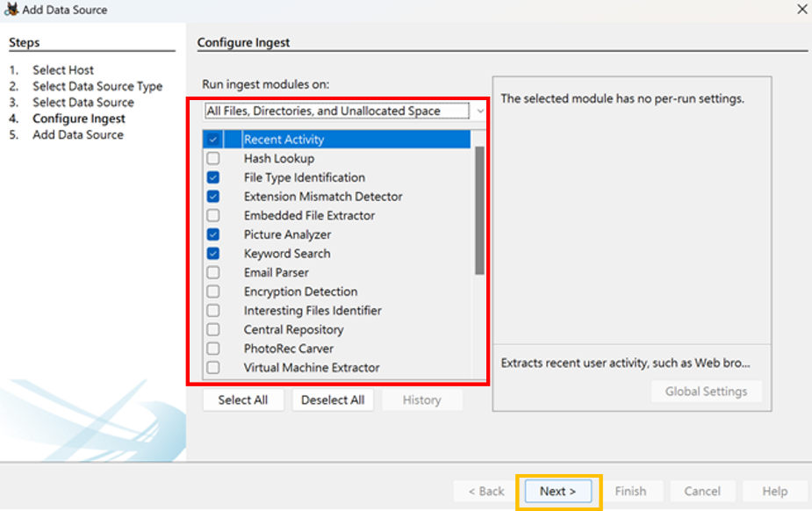This screenshot has width=812, height=511.
Task: Enable the Embedded File Extractor checkbox
Action: pos(212,215)
